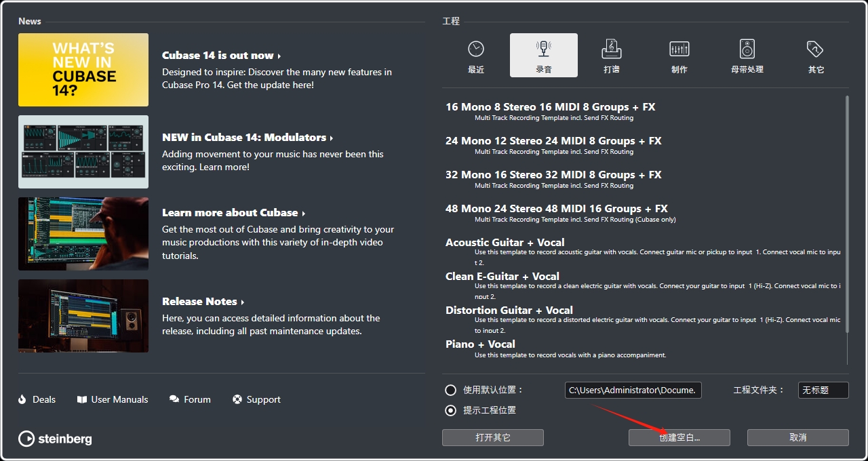Click the 录音 tab label

point(544,70)
